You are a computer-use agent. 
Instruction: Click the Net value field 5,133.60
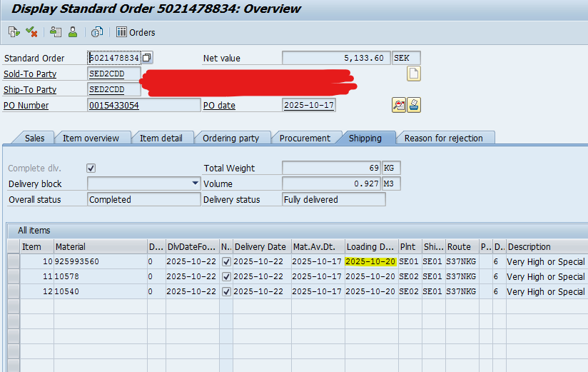pos(336,58)
